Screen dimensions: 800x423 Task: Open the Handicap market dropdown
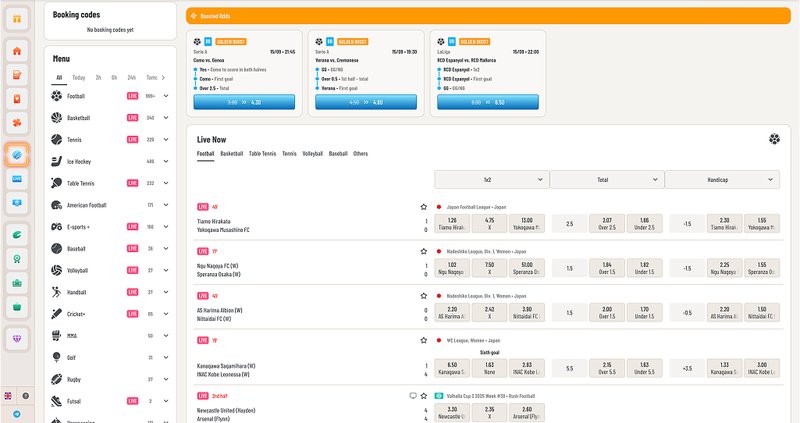(x=722, y=180)
